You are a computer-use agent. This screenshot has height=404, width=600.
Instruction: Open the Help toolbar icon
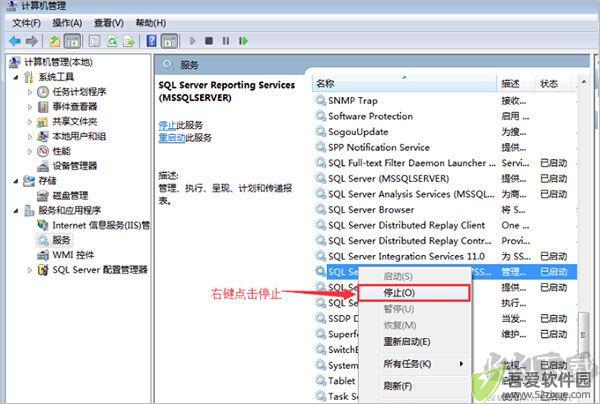152,41
